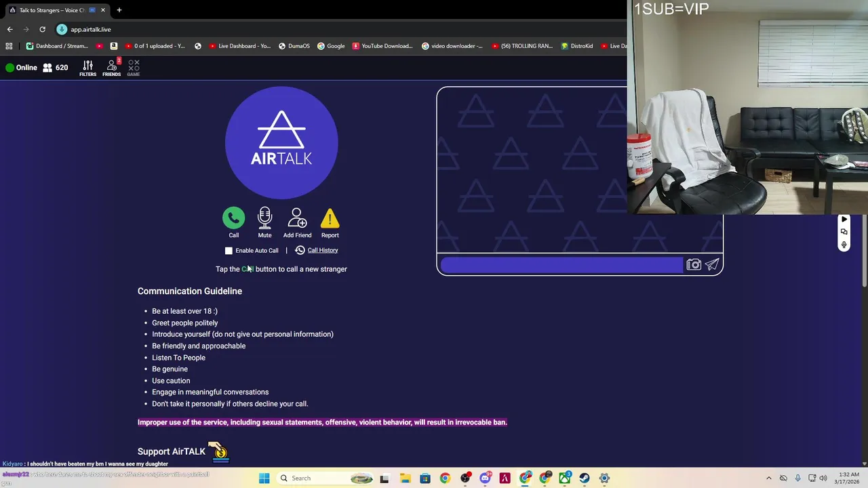Open the Chrome apps grid shortcut
Viewport: 868px width, 488px height.
tap(9, 46)
